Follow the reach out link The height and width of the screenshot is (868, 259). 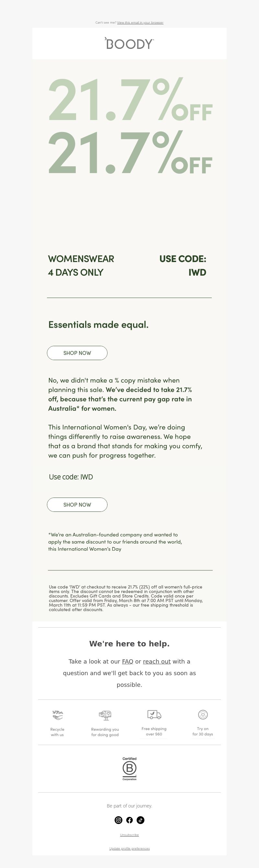(x=157, y=662)
